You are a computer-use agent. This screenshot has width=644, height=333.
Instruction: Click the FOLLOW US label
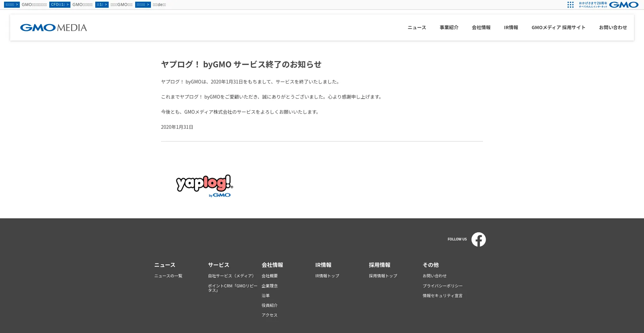[457, 239]
